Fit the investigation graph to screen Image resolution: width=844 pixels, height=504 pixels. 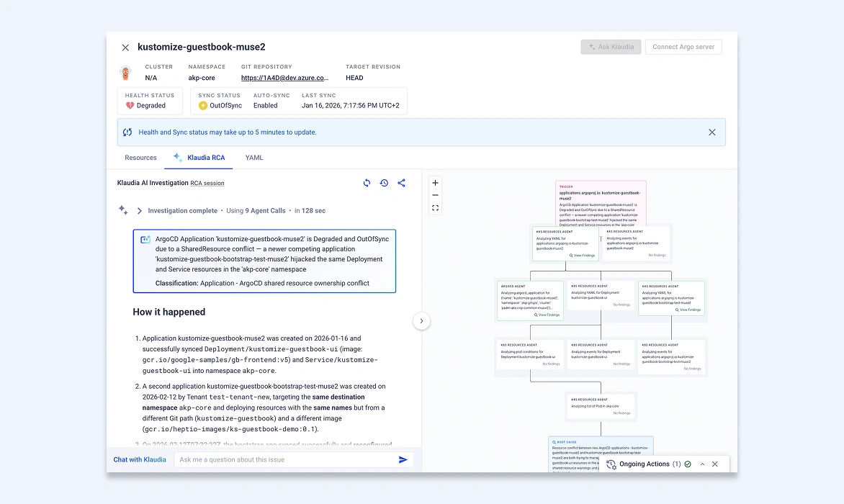coord(436,207)
